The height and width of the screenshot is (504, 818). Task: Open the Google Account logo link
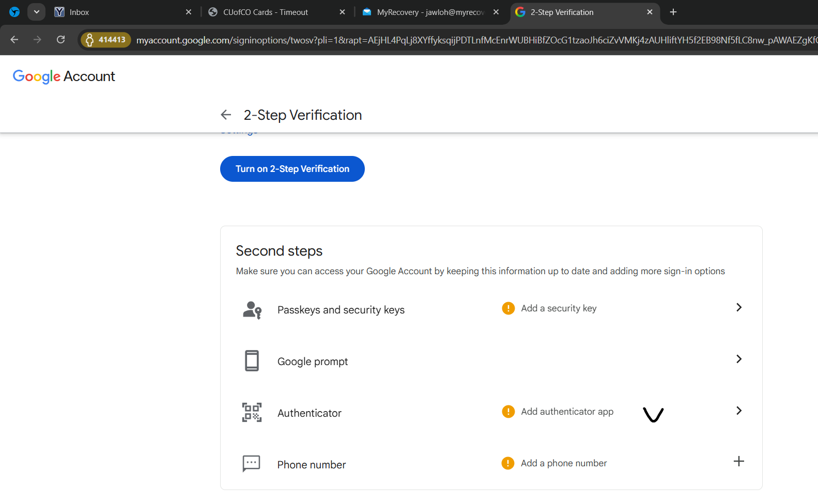click(x=64, y=76)
